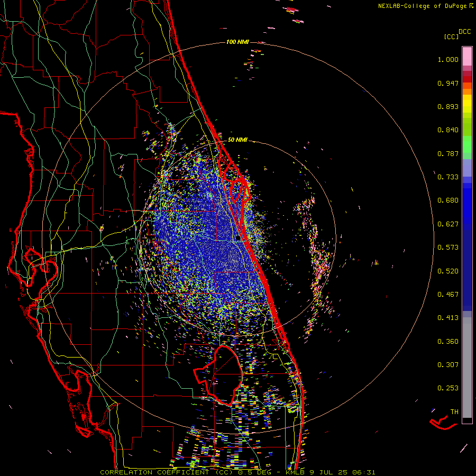Click the TH threshold label
Viewport: 476px width, 476px height.
(454, 412)
